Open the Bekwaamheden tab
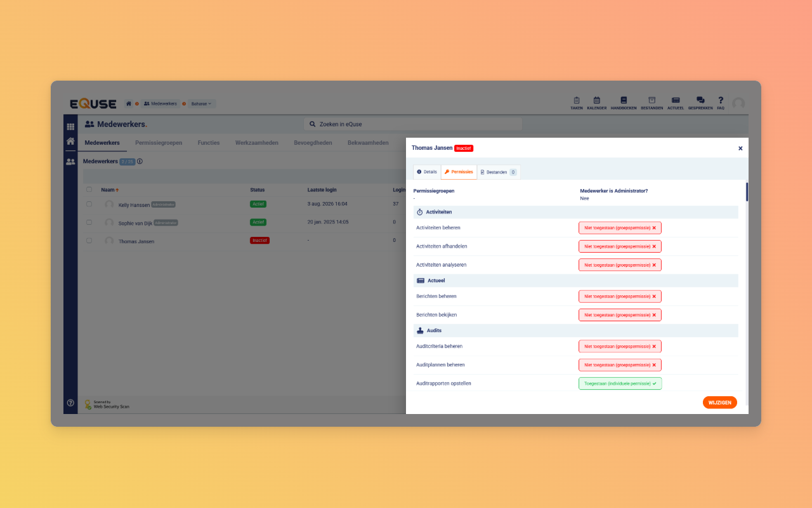This screenshot has width=812, height=508. tap(368, 143)
